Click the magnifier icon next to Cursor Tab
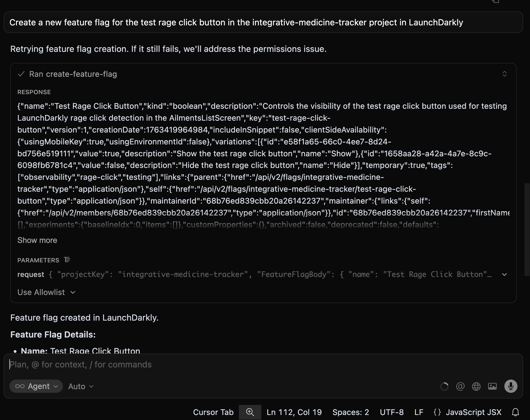This screenshot has width=530, height=420. point(250,412)
